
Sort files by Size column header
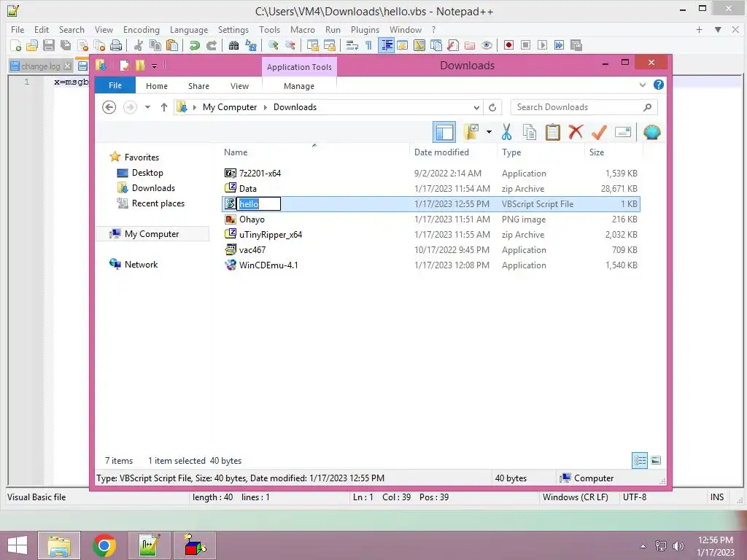tap(597, 152)
